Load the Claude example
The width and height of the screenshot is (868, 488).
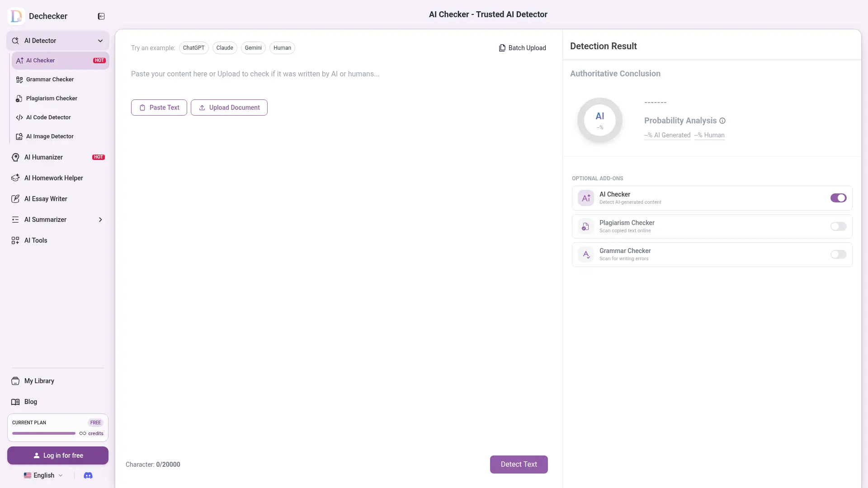(x=225, y=48)
